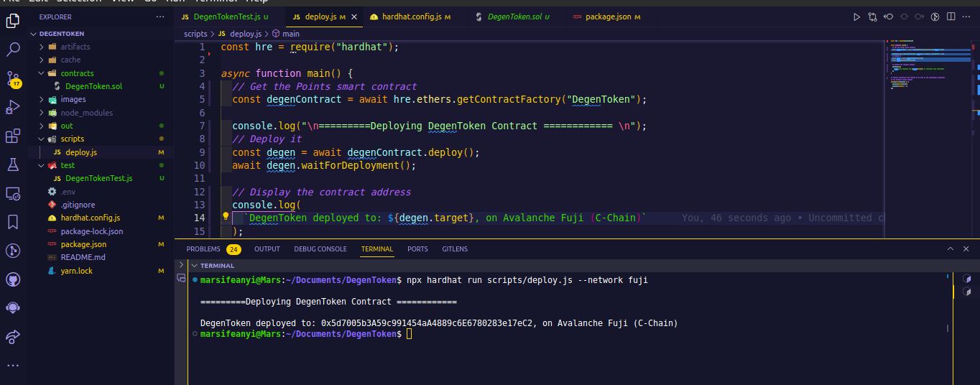
Task: Expand the artifacts folder
Action: tap(42, 47)
